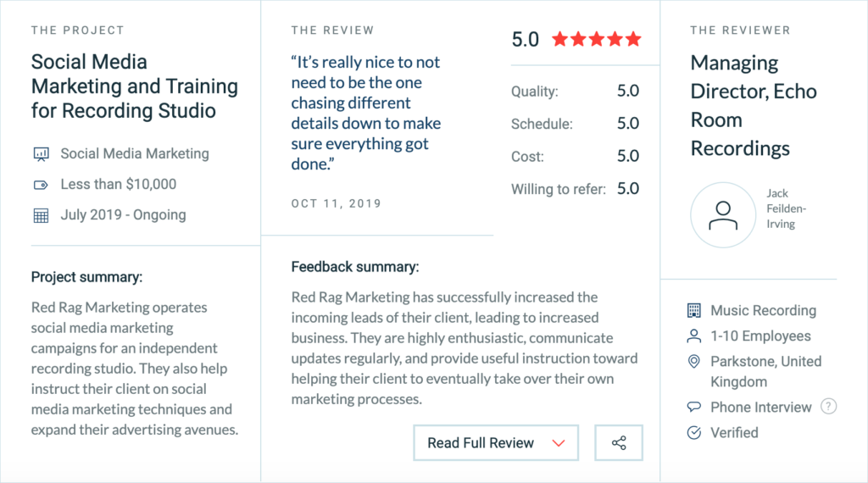Screen dimensions: 868x483
Task: Click the presentation icon beside Social Media Marketing
Action: [x=41, y=154]
